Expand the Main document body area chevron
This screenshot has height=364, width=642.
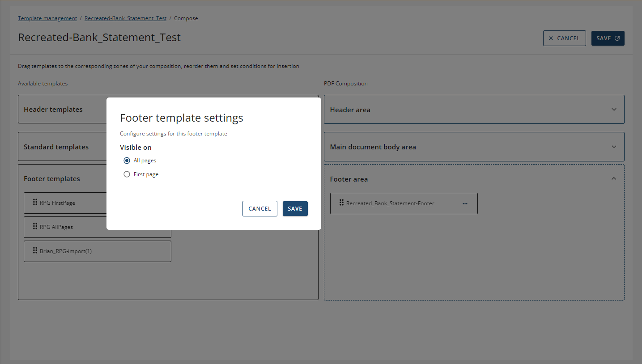point(614,147)
